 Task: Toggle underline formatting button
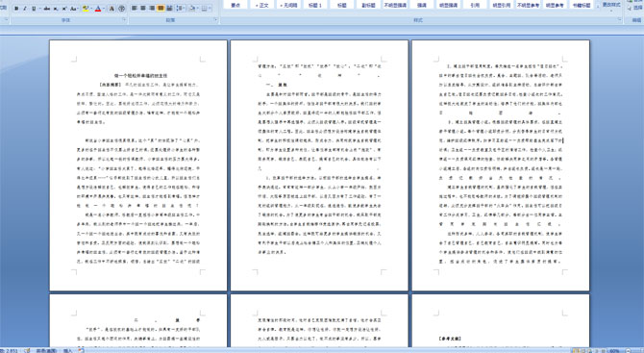[34, 9]
